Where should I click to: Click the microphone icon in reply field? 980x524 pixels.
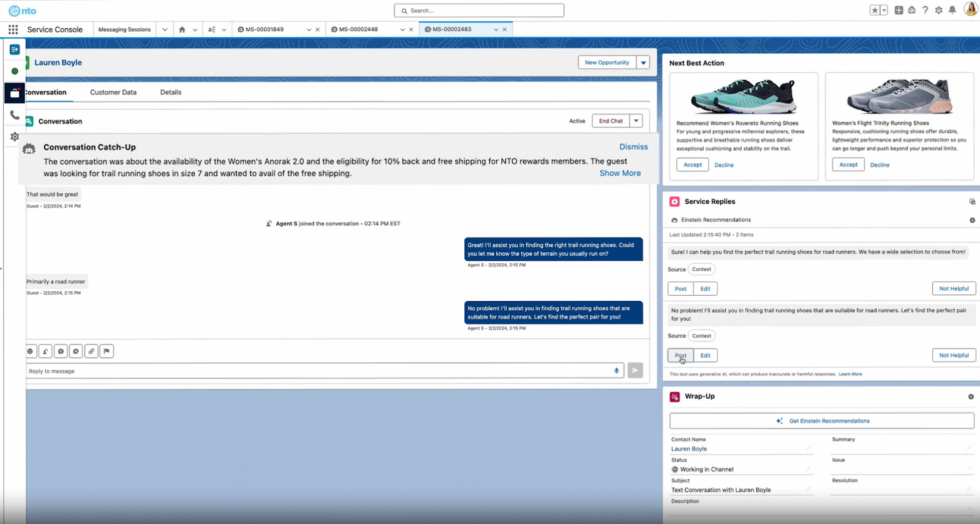[x=616, y=370]
